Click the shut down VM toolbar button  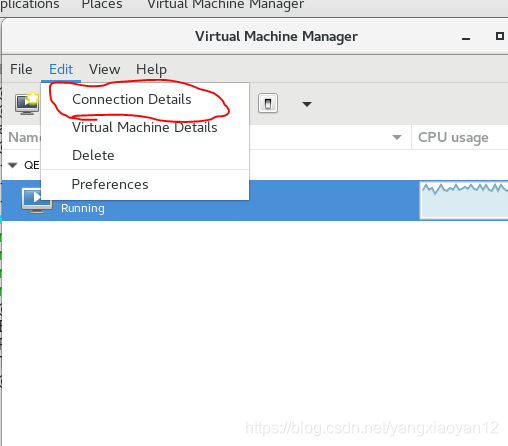pos(268,103)
